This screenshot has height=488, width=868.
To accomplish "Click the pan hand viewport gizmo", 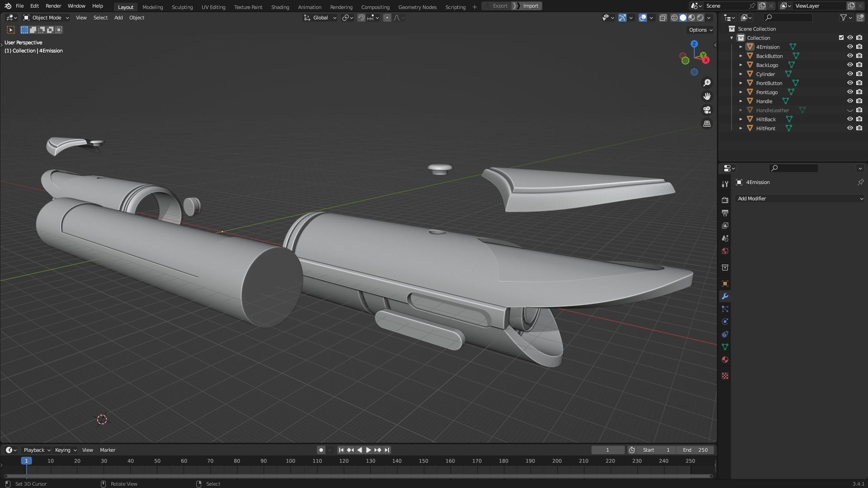I will pyautogui.click(x=707, y=96).
